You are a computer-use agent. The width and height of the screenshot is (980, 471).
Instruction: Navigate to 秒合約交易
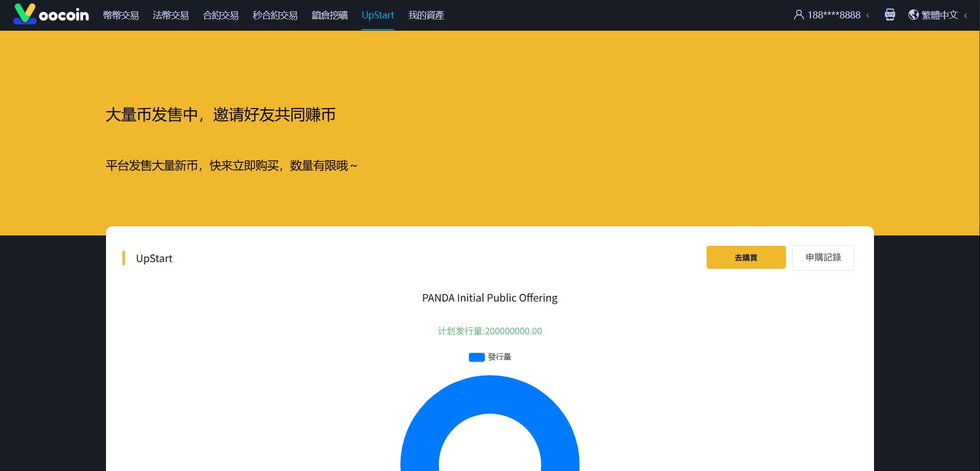275,15
